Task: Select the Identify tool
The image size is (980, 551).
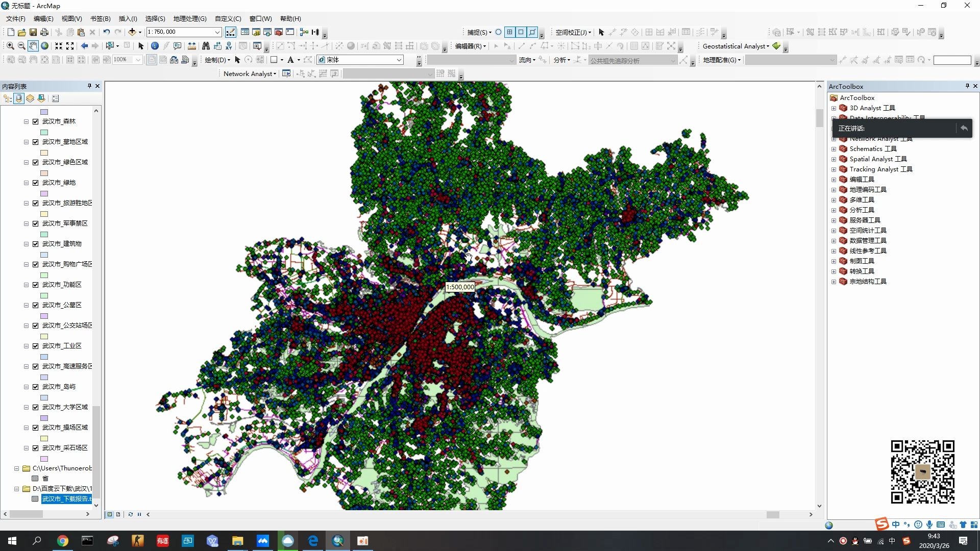Action: (155, 46)
